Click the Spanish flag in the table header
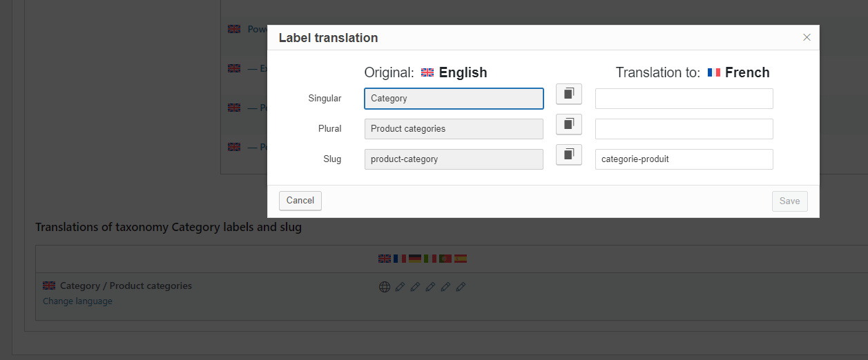This screenshot has width=868, height=360. click(461, 259)
